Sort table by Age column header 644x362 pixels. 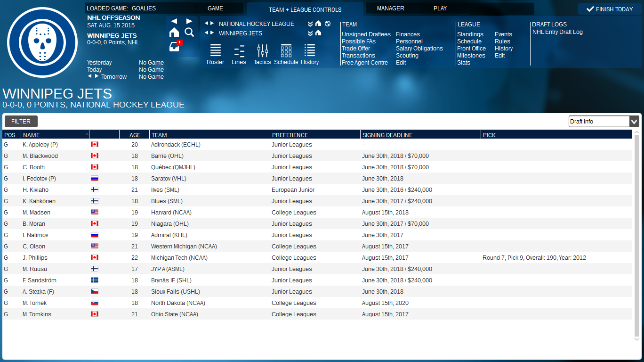135,135
